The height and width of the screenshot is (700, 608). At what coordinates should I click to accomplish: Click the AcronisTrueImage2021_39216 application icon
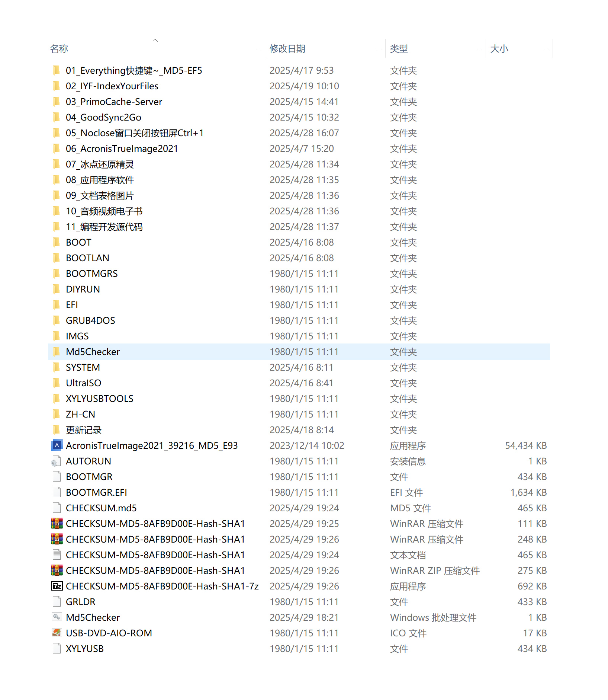coord(57,445)
